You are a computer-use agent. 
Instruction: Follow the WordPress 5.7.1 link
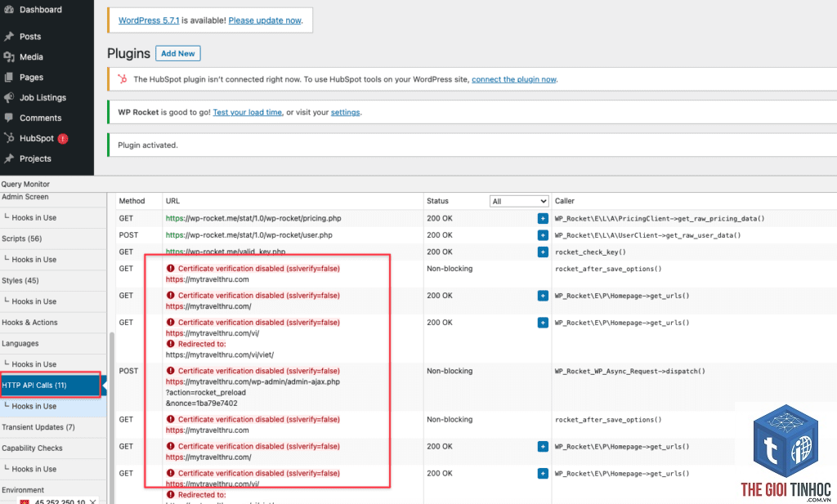(x=149, y=20)
